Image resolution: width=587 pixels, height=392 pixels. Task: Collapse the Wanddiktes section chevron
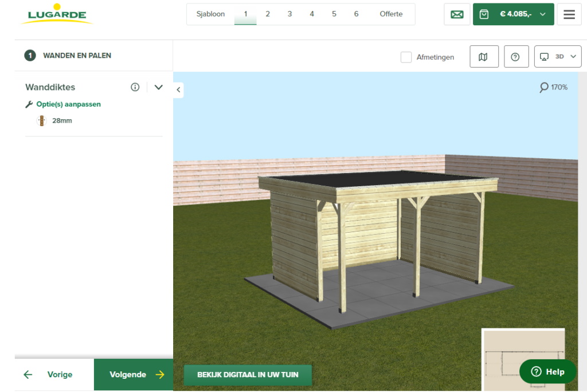point(159,87)
